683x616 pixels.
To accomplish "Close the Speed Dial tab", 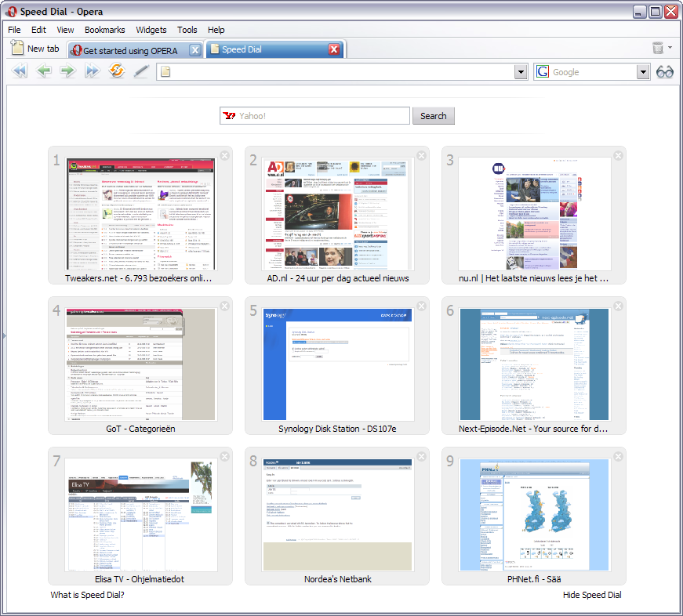I will point(334,49).
